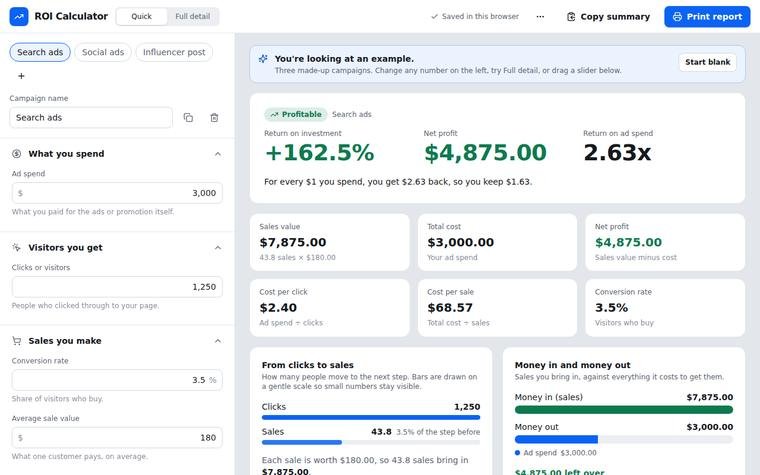Click the Cost per sale $68.57 card
Screen dimensions: 760x475
point(497,308)
